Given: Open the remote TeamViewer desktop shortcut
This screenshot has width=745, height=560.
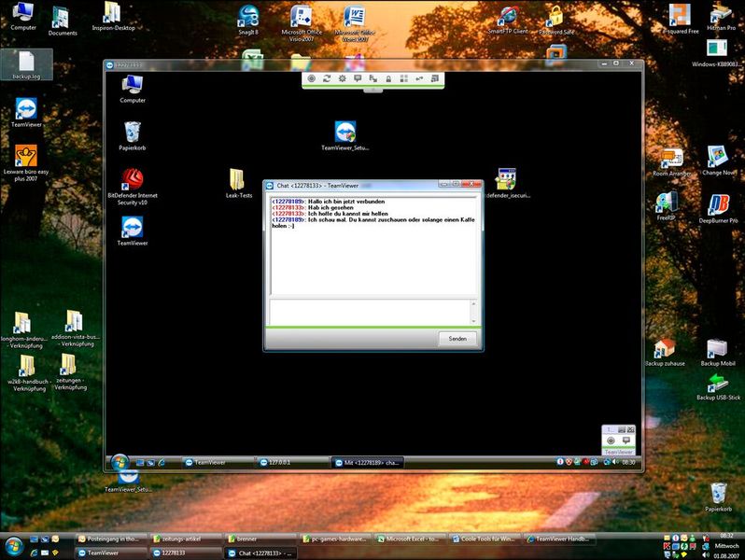Looking at the screenshot, I should 132,231.
